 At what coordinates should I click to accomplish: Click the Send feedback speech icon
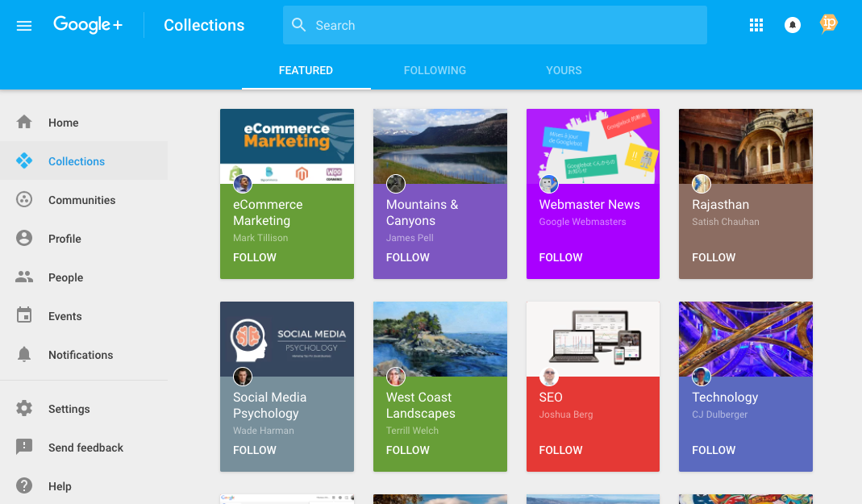[24, 447]
